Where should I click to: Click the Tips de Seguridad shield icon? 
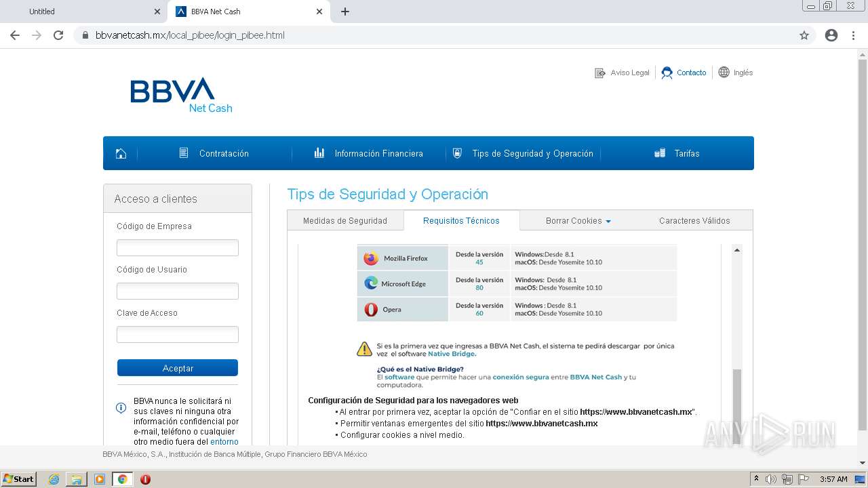coord(458,153)
